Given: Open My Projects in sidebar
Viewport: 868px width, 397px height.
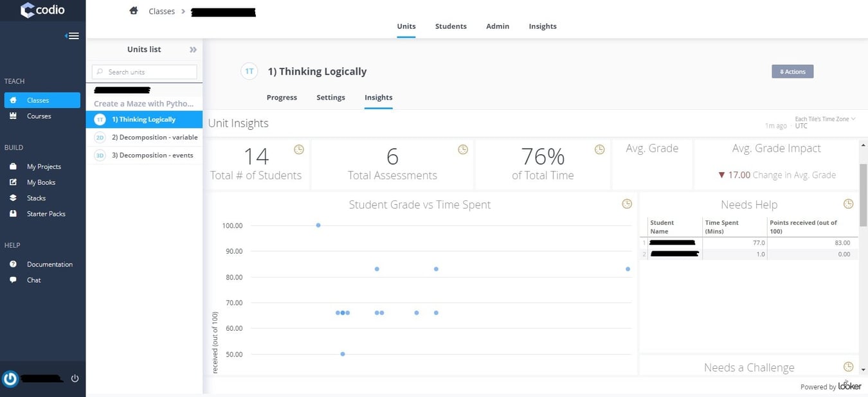Looking at the screenshot, I should pos(44,166).
